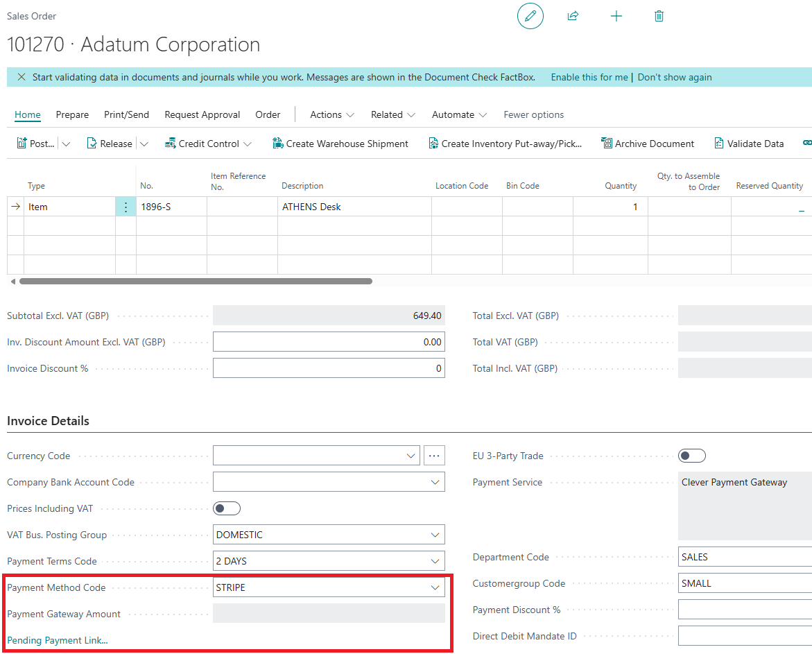Open the Actions menu
The height and width of the screenshot is (654, 812).
[331, 114]
